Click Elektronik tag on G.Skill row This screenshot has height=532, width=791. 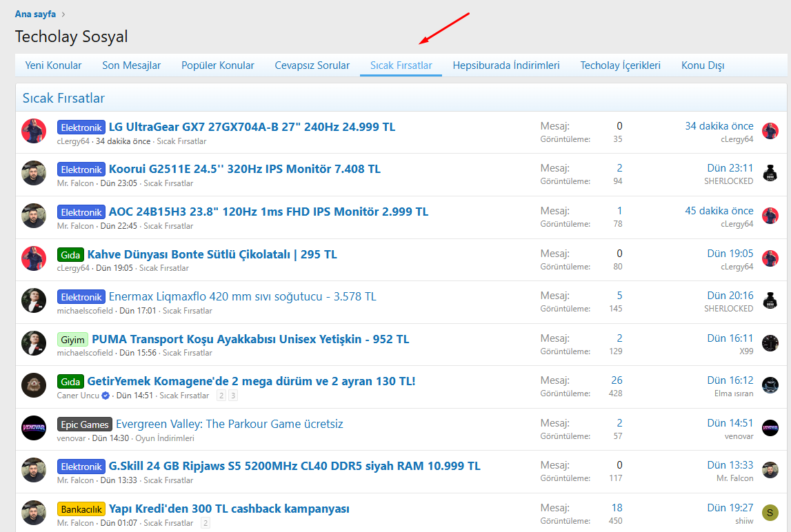(x=81, y=467)
